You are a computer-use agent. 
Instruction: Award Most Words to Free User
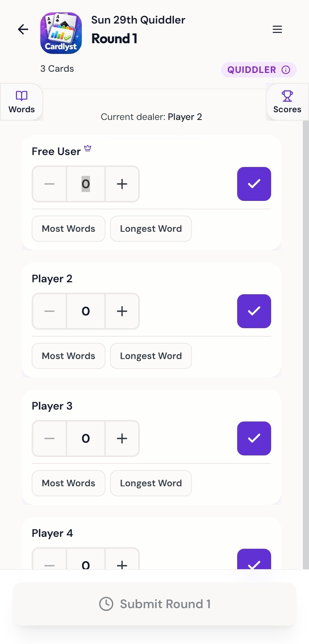[x=68, y=229]
